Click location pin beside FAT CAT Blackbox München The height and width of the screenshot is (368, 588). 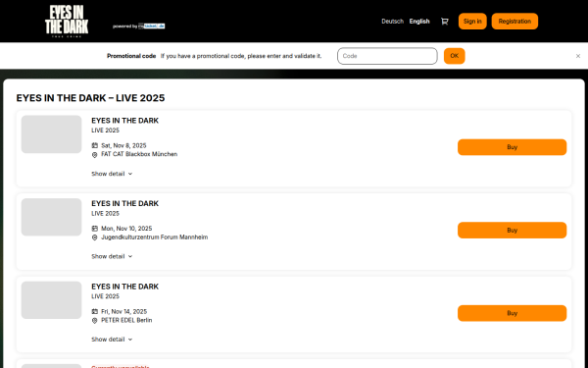point(94,154)
